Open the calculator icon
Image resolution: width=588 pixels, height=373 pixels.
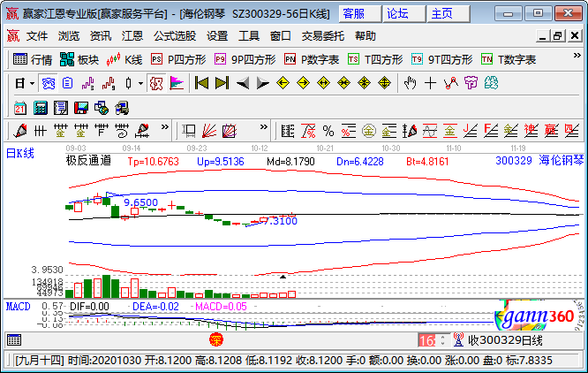tap(41, 108)
